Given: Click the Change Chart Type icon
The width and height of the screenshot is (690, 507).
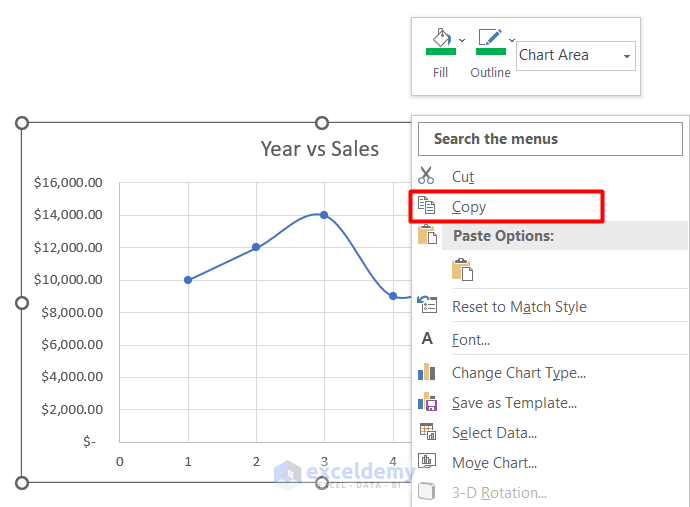Looking at the screenshot, I should 427,372.
